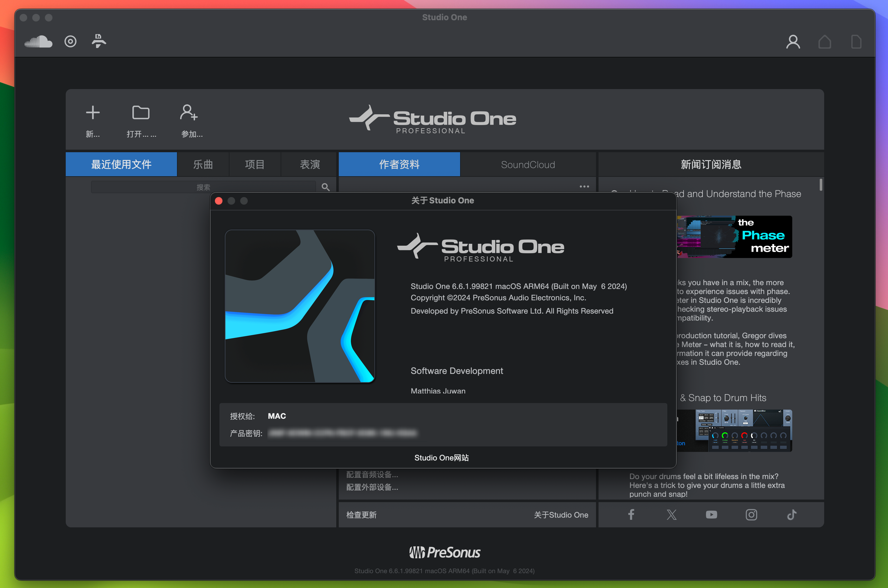The width and height of the screenshot is (888, 588).
Task: Click 检查更新 to check for updates
Action: click(x=361, y=514)
